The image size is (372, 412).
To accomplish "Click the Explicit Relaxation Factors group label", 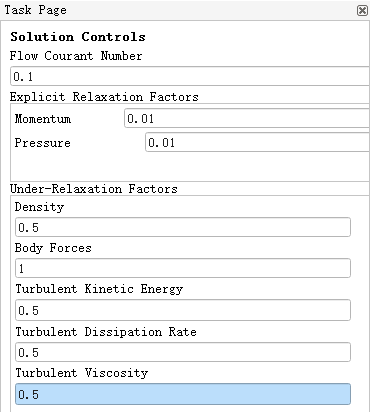I will pyautogui.click(x=104, y=97).
